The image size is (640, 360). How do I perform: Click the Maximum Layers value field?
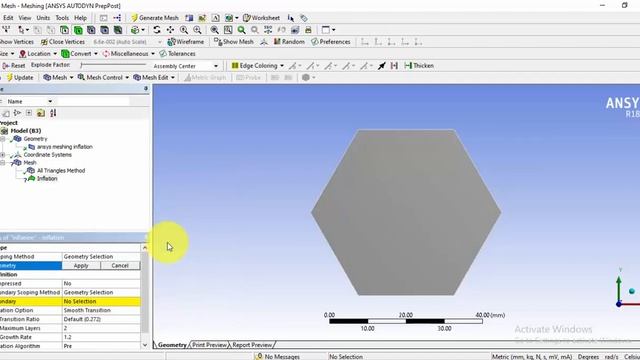point(101,328)
